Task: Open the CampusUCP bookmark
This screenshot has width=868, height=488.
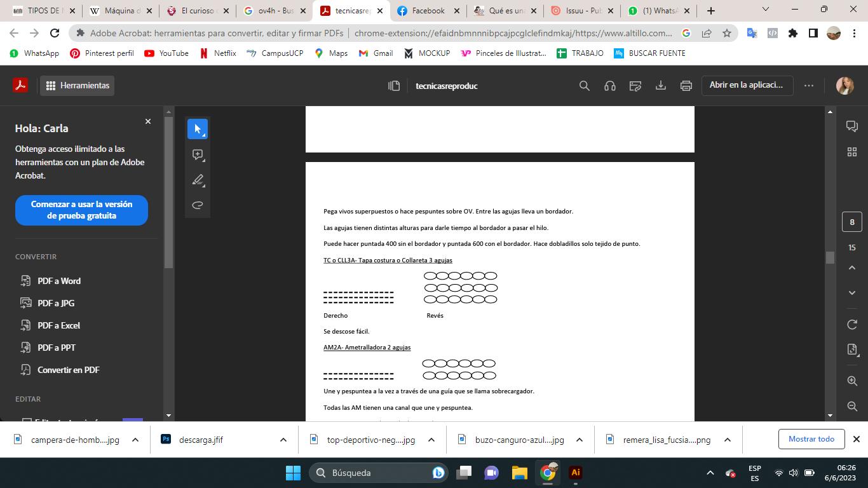Action: pyautogui.click(x=275, y=53)
